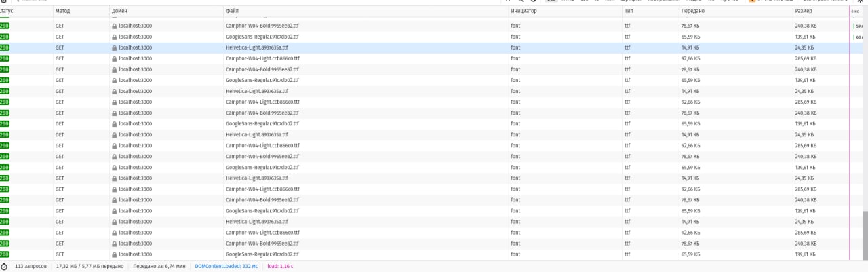Click localhost:3000 in the highlighted row

pos(135,47)
